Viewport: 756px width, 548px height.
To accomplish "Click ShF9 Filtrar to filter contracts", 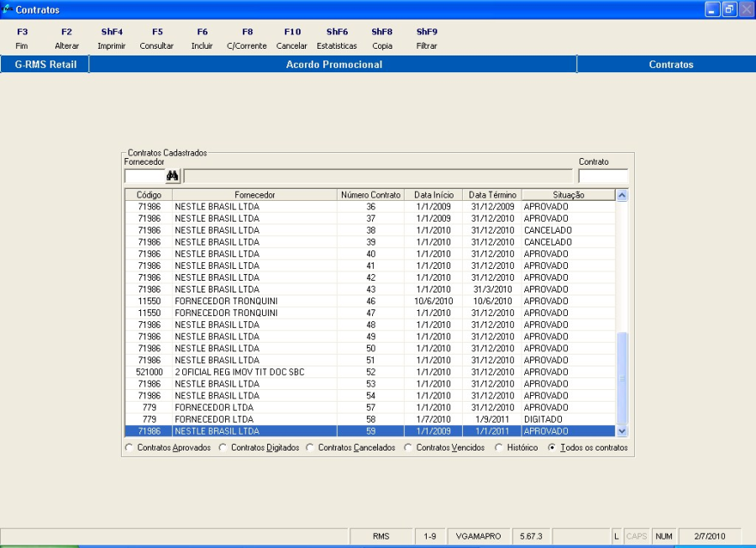I will (427, 39).
